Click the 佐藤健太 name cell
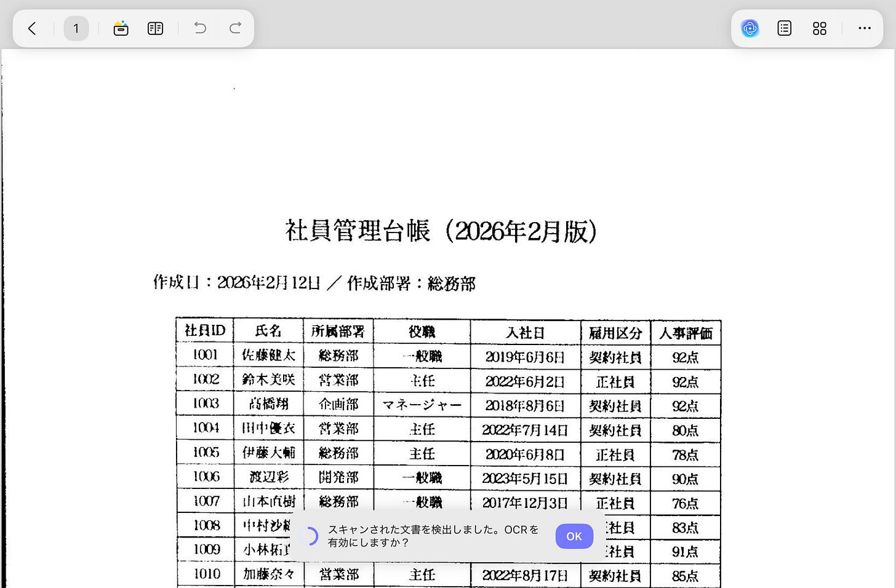The image size is (896, 588). [268, 356]
